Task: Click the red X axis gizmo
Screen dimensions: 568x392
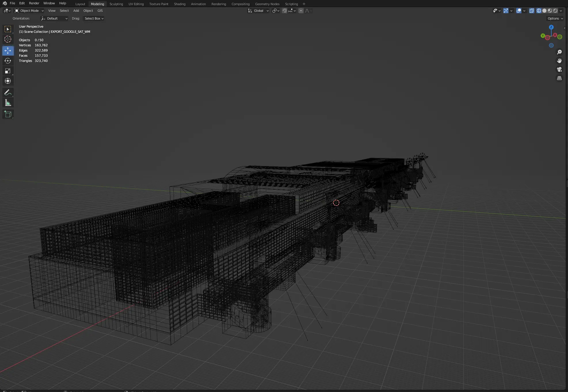Action: click(555, 35)
